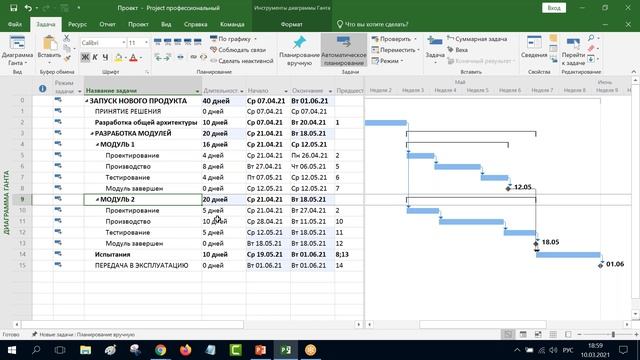The width and height of the screenshot is (640, 360).
Task: Click the zoom slider in status bar
Action: click(x=613, y=334)
